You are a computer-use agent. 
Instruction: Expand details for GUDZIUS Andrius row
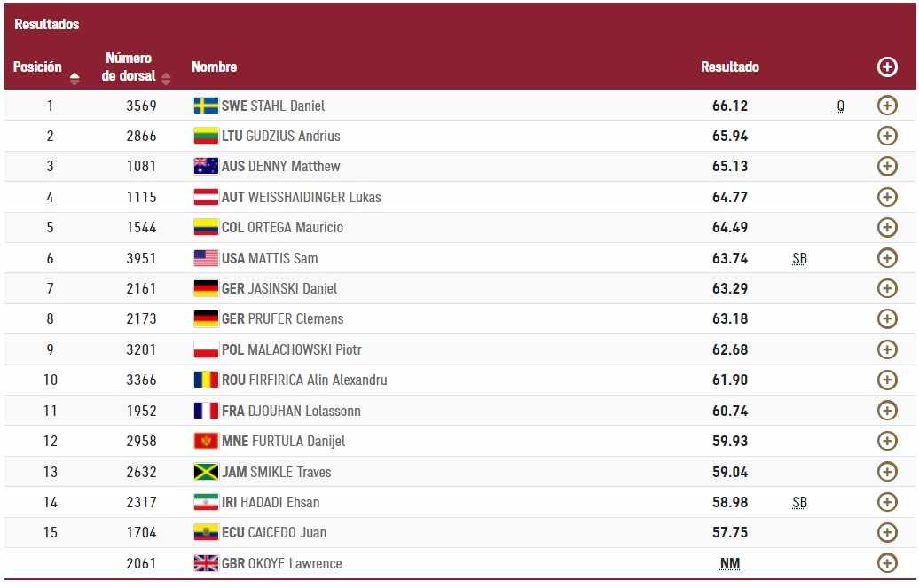click(x=887, y=136)
